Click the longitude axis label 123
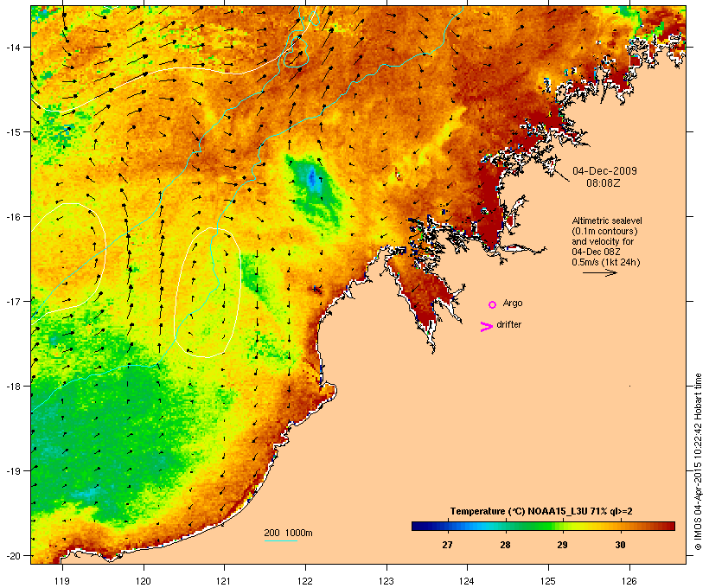 [x=386, y=581]
